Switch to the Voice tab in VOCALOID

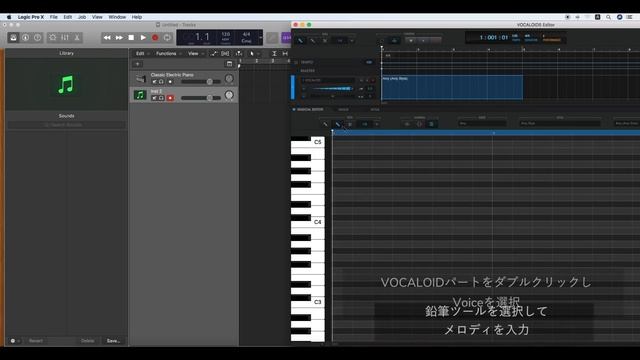[343, 109]
